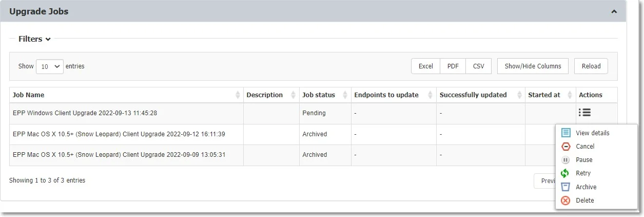
Task: Sort by Job status column arrows
Action: [345, 95]
